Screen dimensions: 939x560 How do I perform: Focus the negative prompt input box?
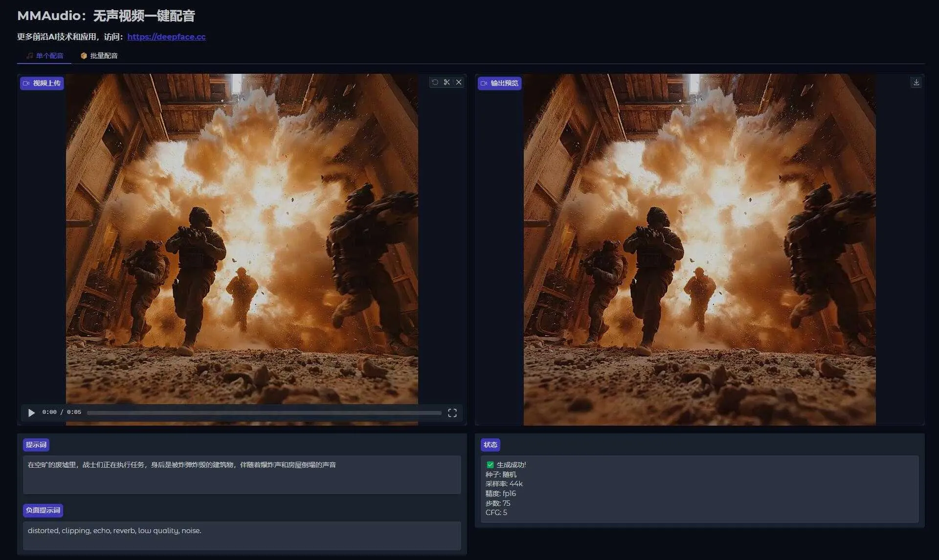[242, 535]
